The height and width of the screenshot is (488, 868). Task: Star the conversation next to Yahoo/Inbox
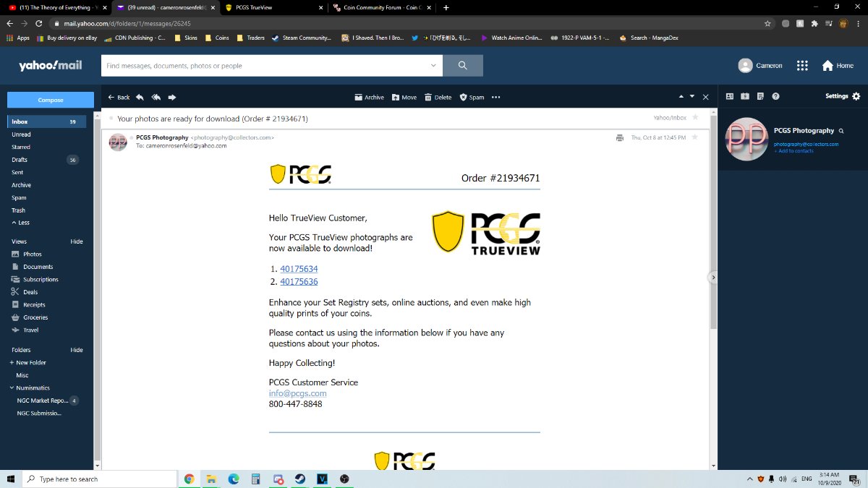pyautogui.click(x=695, y=117)
